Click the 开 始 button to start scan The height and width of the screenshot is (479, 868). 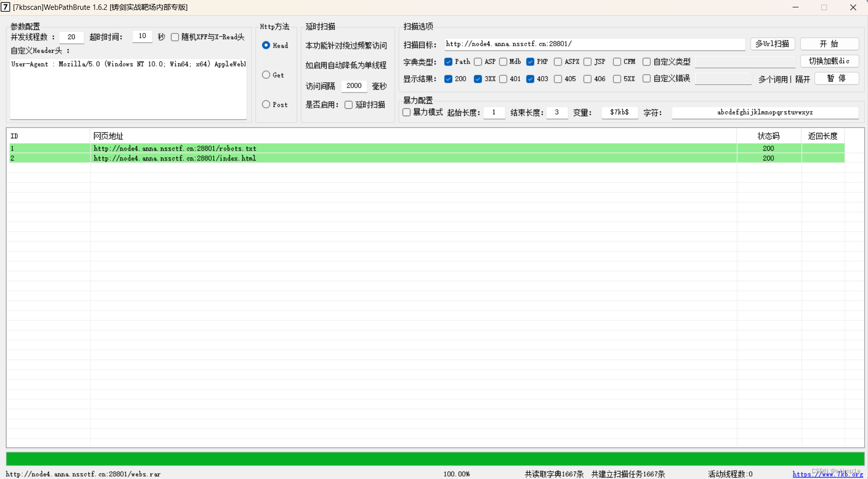[830, 44]
